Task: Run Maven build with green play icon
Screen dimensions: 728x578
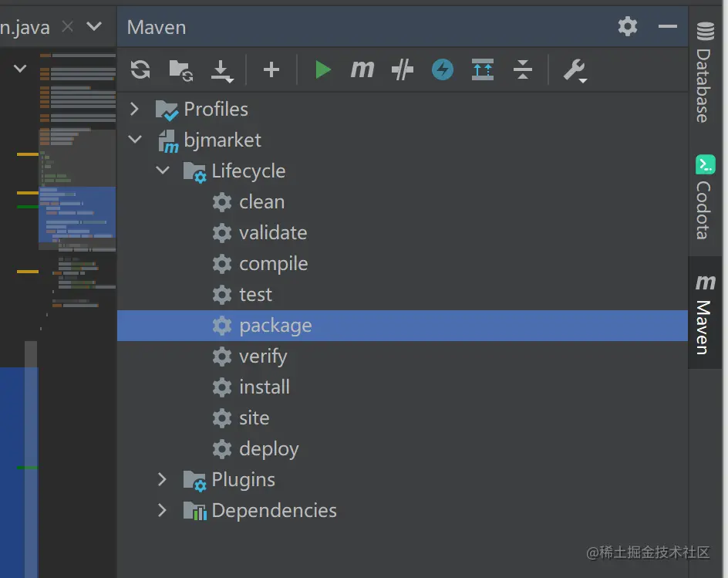Action: click(x=322, y=70)
